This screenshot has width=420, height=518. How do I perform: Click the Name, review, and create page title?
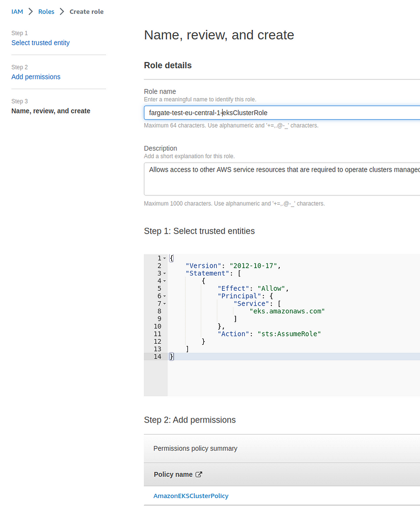pyautogui.click(x=219, y=35)
